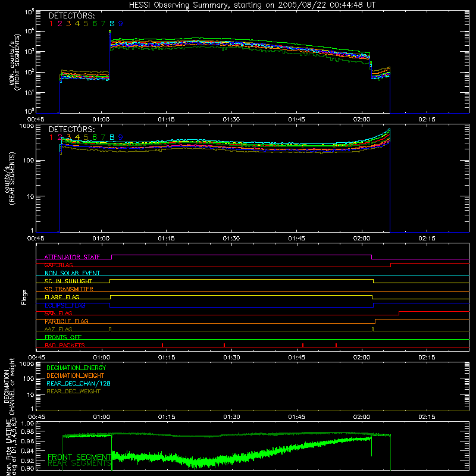Click the ATTENUATOR_STATE flag label
Screen dimensions: 476x476
(x=72, y=257)
